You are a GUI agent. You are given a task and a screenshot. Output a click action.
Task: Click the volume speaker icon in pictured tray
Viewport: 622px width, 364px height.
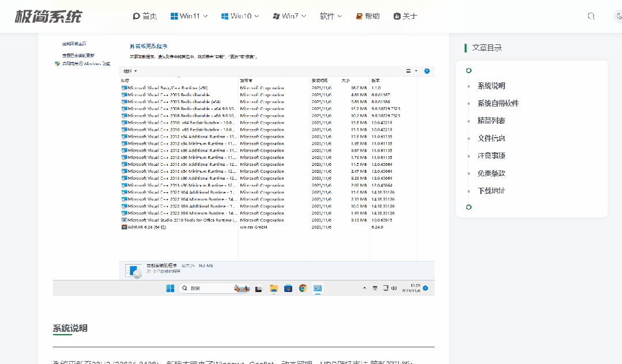tap(394, 289)
